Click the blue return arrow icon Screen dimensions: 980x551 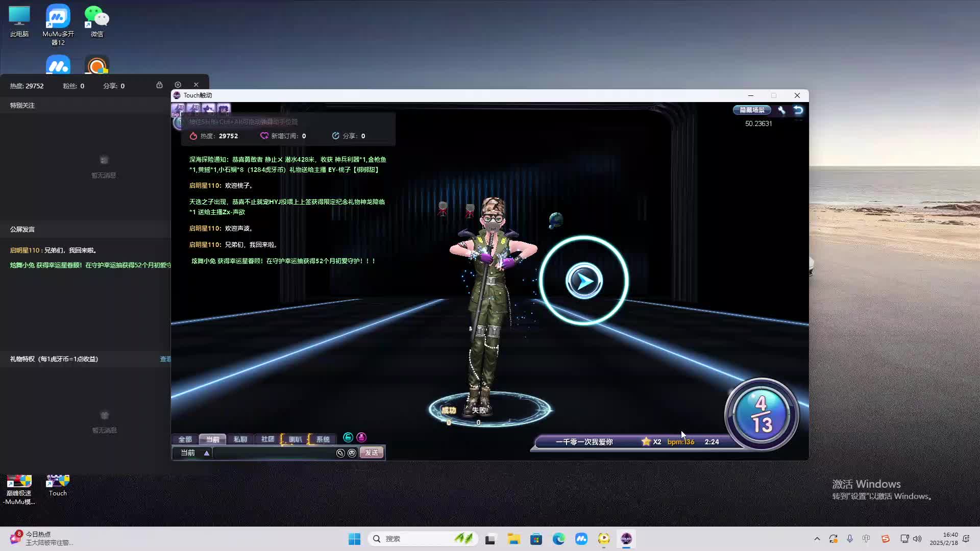click(798, 110)
